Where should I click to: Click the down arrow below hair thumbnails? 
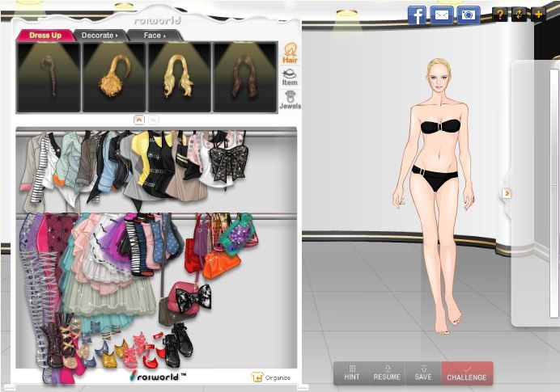click(x=154, y=120)
